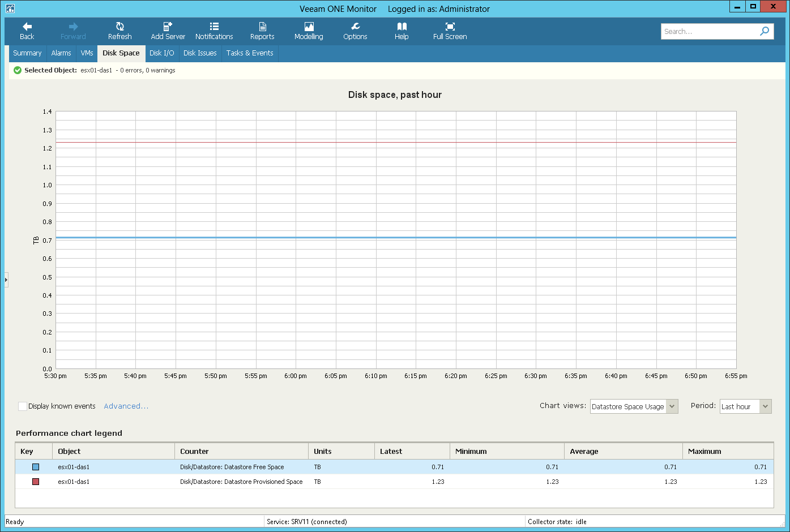This screenshot has height=532, width=790.
Task: Click the Key column header
Action: tap(34, 451)
